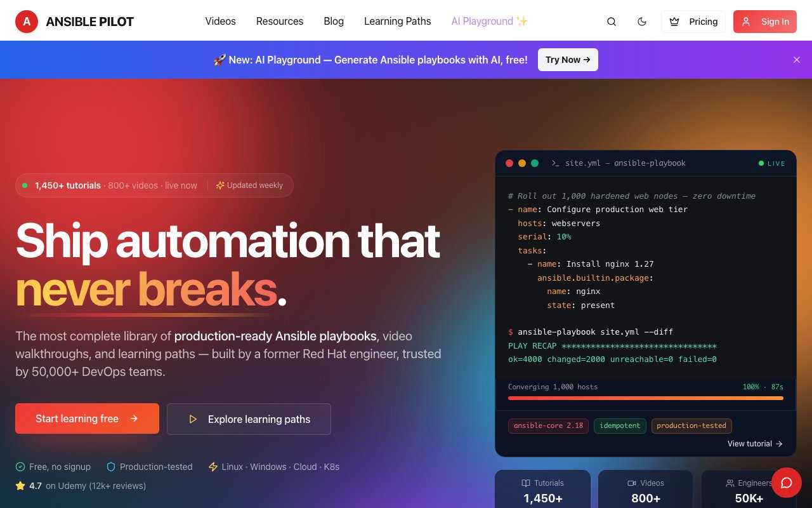Click the 100% · 87s progress label
The image size is (812, 508).
[x=763, y=387]
